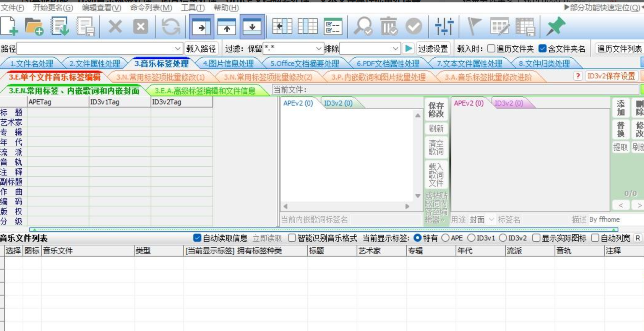The height and width of the screenshot is (331, 644).
Task: Switch to 4.图片信息处理 tab
Action: point(228,64)
